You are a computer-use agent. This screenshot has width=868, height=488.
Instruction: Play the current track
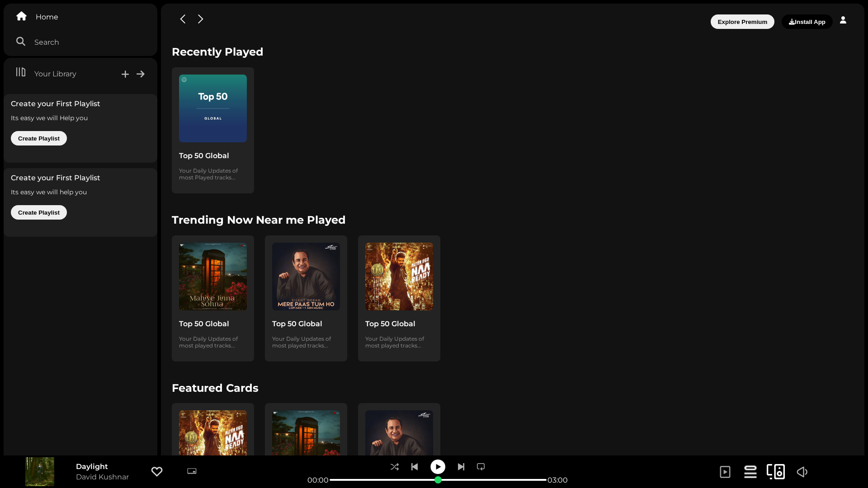pos(438,467)
